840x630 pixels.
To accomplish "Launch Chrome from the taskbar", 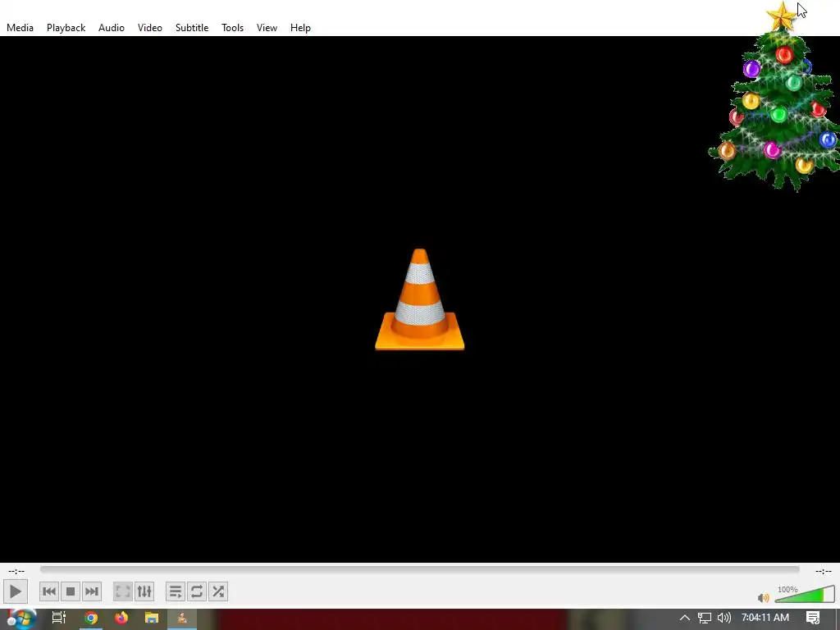I will point(91,619).
